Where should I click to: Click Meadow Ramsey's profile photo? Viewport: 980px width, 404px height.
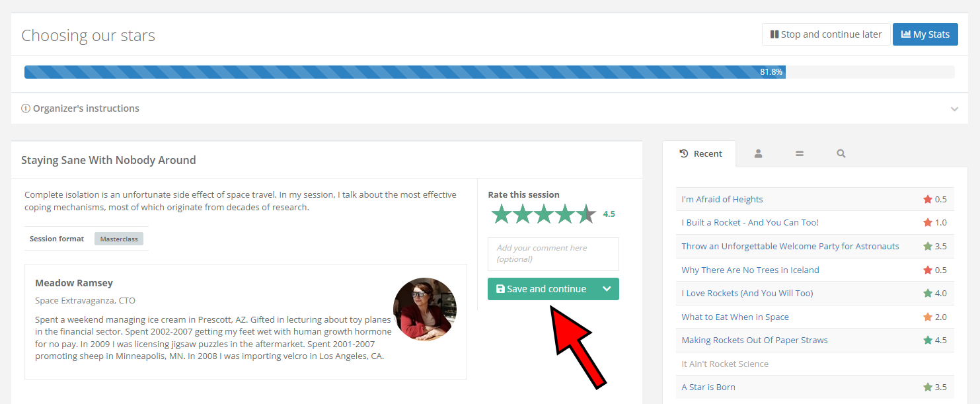point(424,309)
